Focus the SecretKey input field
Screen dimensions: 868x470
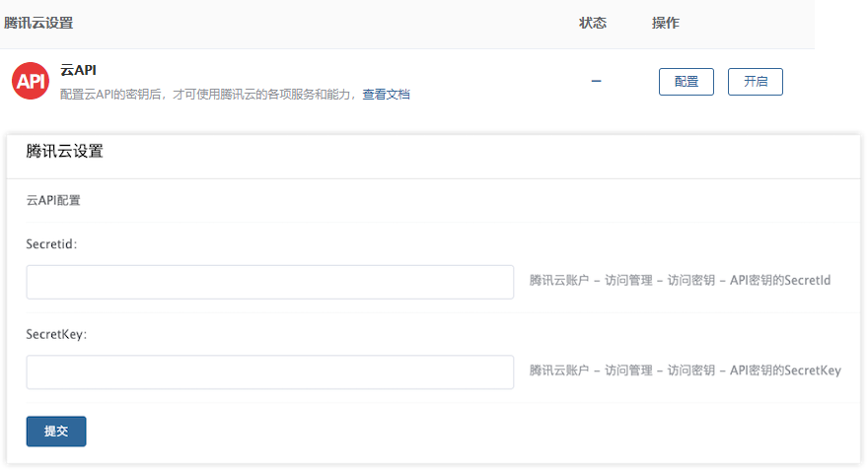pos(269,372)
